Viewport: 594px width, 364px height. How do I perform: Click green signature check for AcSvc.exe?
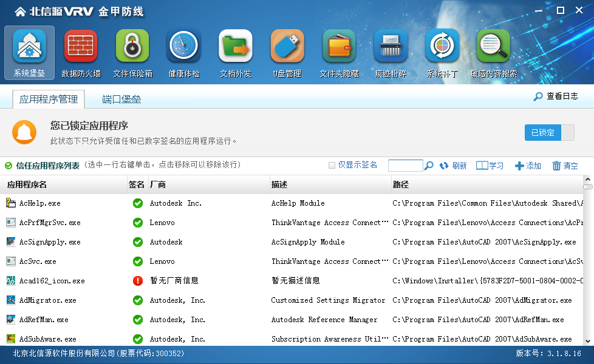(138, 261)
